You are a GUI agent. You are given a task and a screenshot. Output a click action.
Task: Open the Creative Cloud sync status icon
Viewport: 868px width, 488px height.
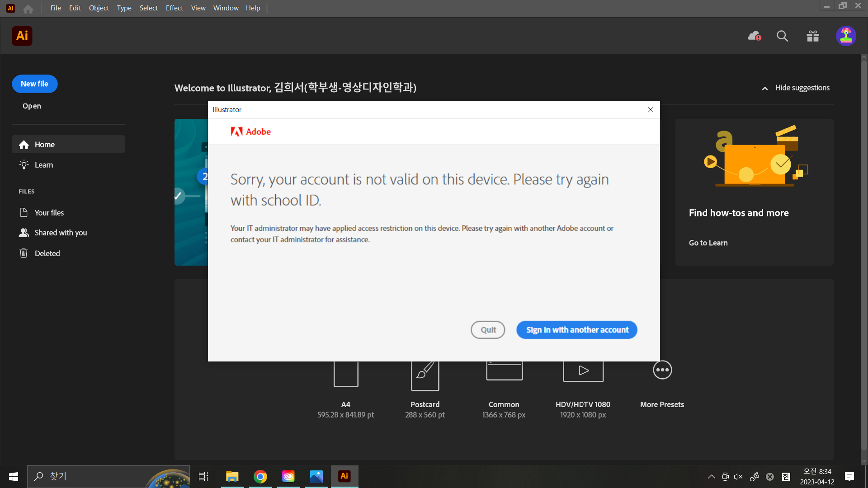click(x=753, y=36)
